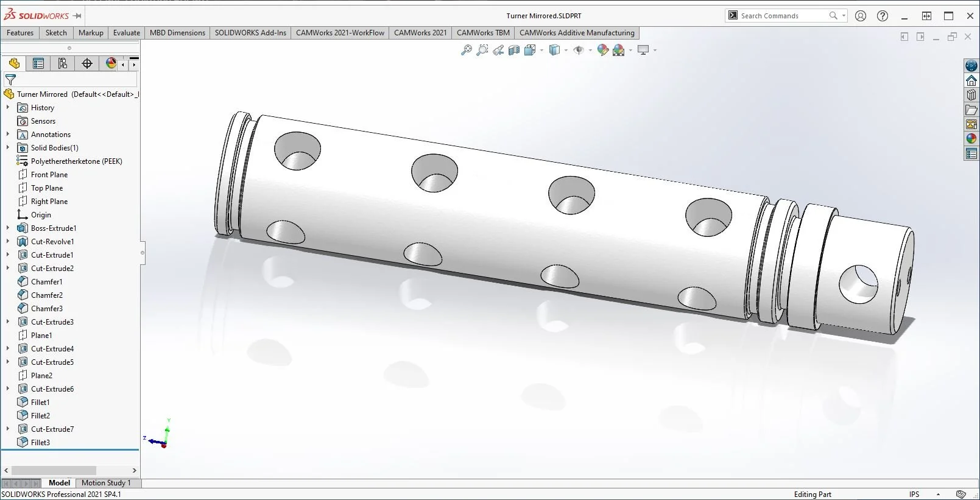
Task: Switch to the MBD Dimensions tab
Action: point(177,33)
